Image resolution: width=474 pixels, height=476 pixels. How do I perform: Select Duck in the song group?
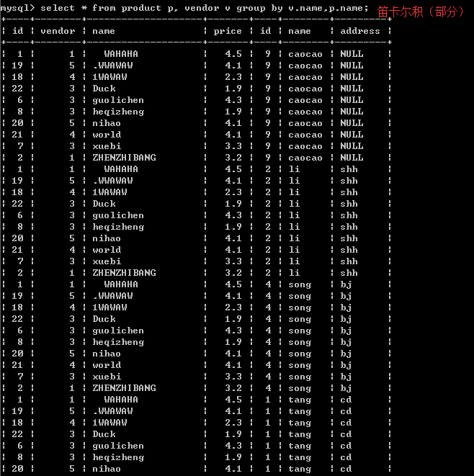point(104,319)
